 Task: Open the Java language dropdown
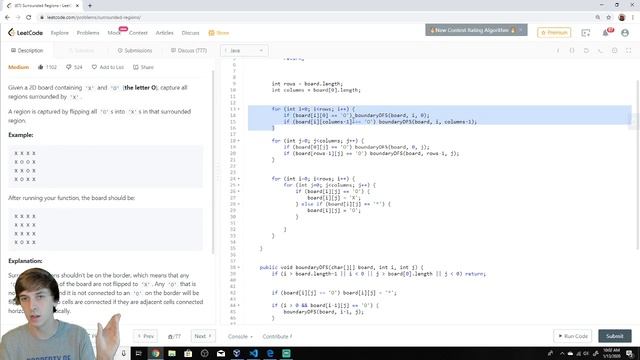tap(244, 50)
